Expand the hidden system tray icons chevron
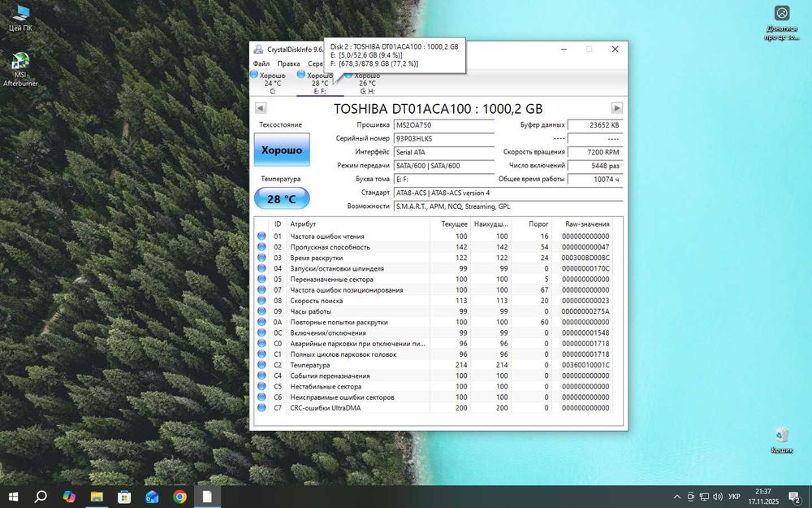 pyautogui.click(x=677, y=497)
